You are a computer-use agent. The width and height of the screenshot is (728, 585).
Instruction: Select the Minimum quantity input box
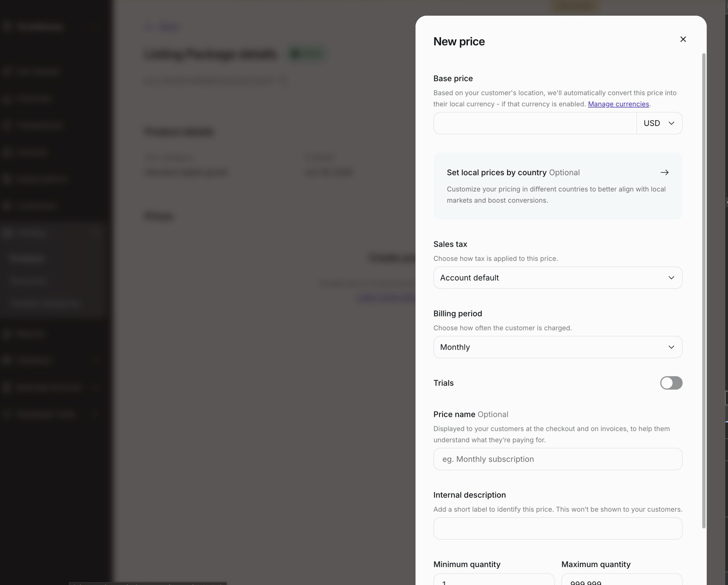(x=494, y=579)
